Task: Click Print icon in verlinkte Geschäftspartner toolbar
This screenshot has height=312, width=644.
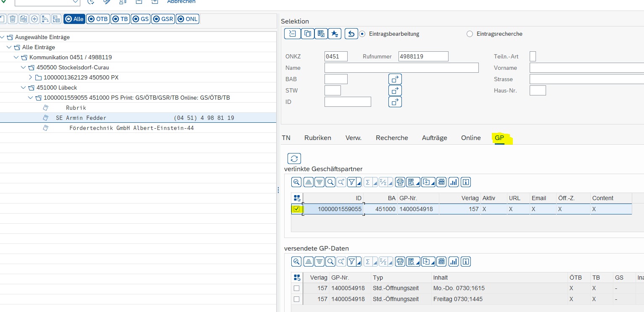Action: [400, 182]
